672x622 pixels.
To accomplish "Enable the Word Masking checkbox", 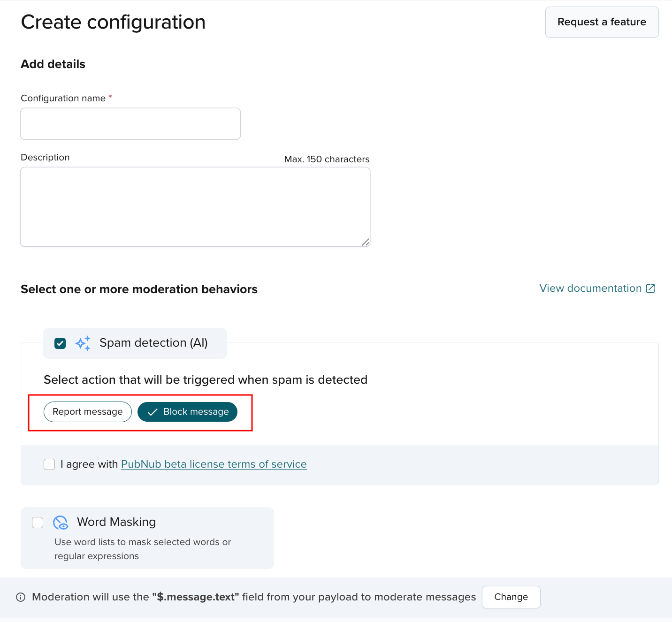I will coord(38,522).
